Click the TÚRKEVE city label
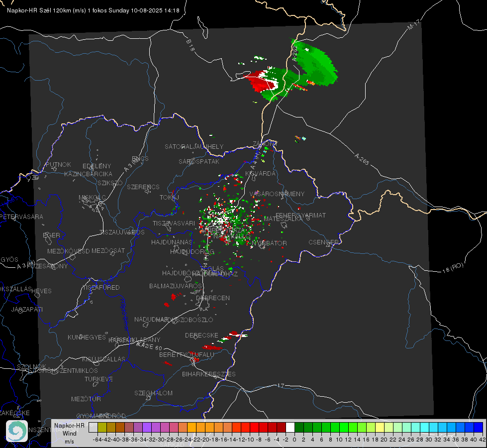This screenshot has height=448, width=487. click(x=99, y=379)
